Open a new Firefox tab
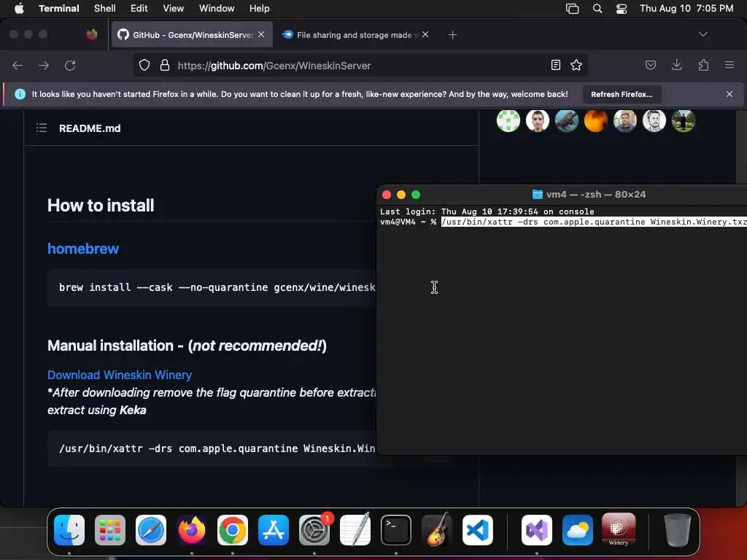Image resolution: width=747 pixels, height=560 pixels. click(452, 35)
